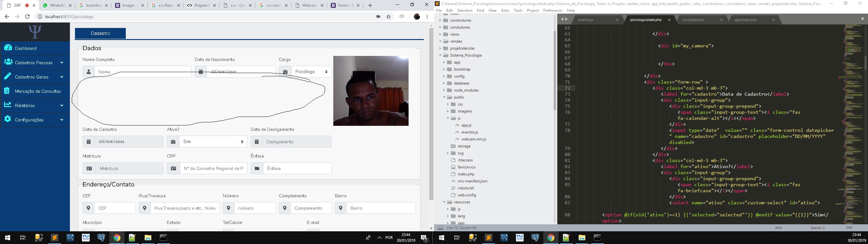Click the webcam preview image
This screenshot has width=868, height=244.
click(371, 91)
